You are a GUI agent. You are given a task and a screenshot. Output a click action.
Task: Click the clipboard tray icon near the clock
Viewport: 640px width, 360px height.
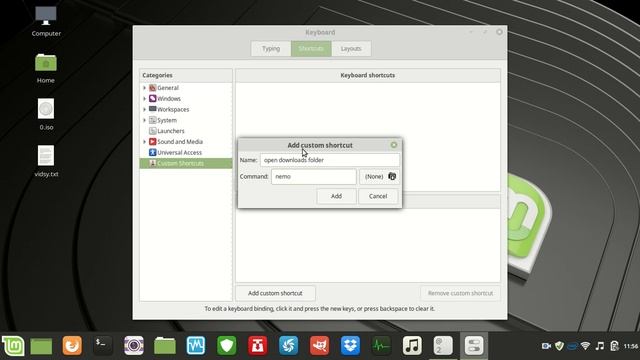(x=614, y=346)
